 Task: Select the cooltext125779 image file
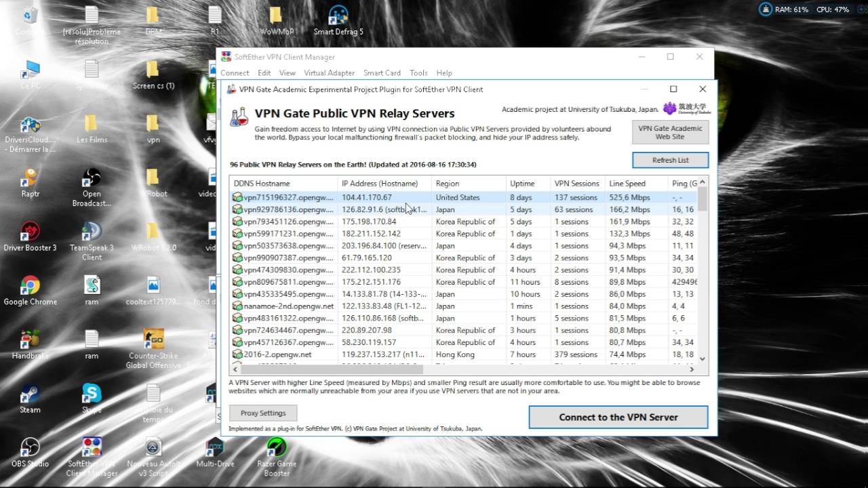(x=153, y=291)
